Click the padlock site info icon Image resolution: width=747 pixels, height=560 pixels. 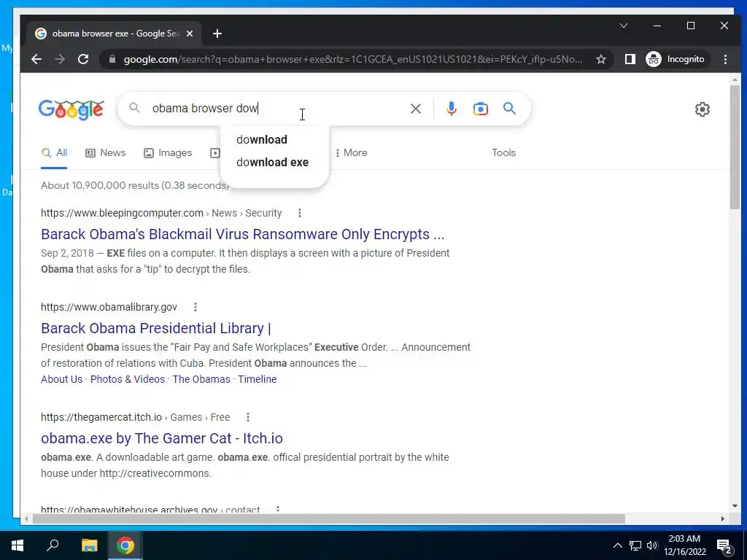pos(112,59)
